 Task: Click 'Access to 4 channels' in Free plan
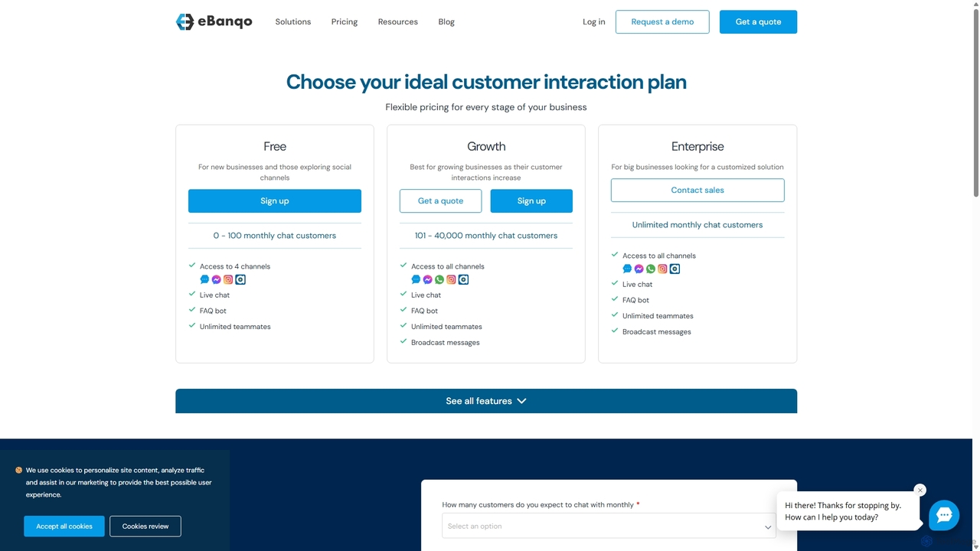(x=235, y=266)
